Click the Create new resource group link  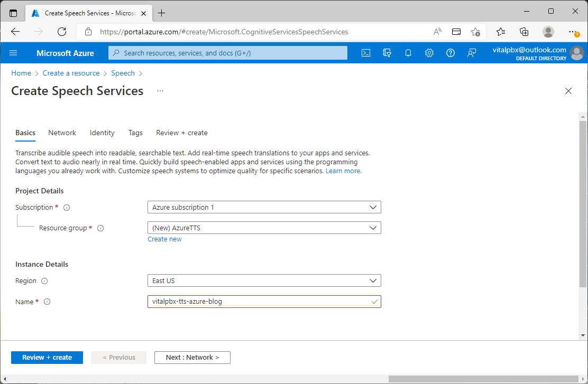coord(164,239)
